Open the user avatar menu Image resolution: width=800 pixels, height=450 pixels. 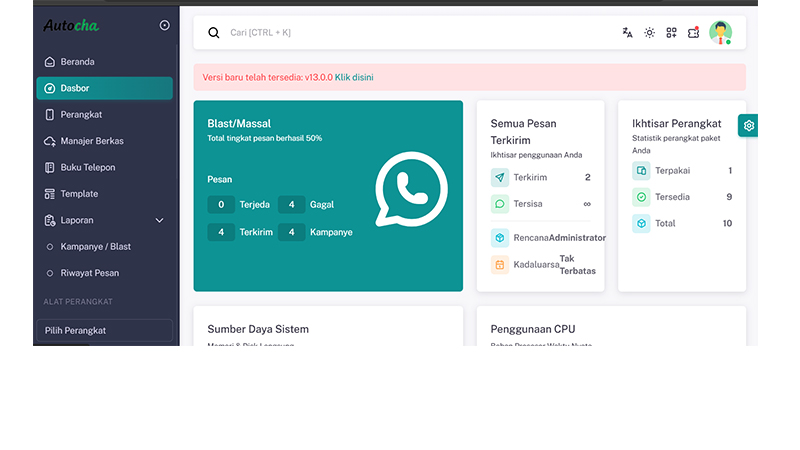point(720,33)
